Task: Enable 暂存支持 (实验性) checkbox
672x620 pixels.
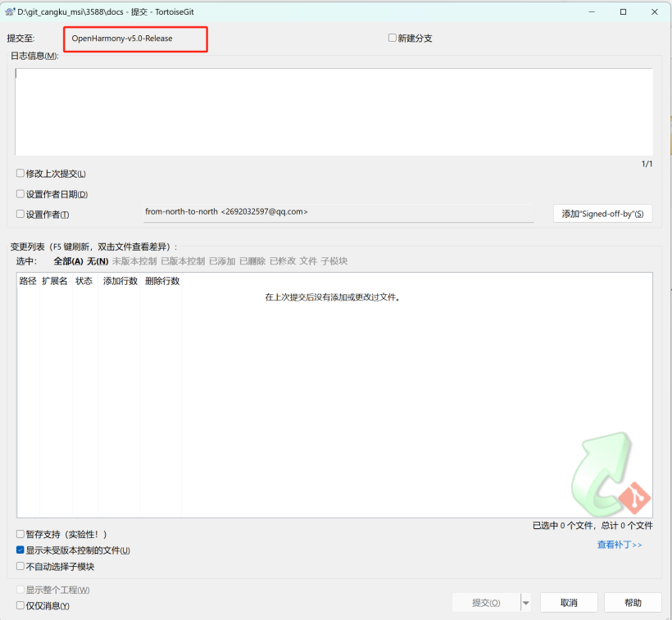Action: coord(20,534)
